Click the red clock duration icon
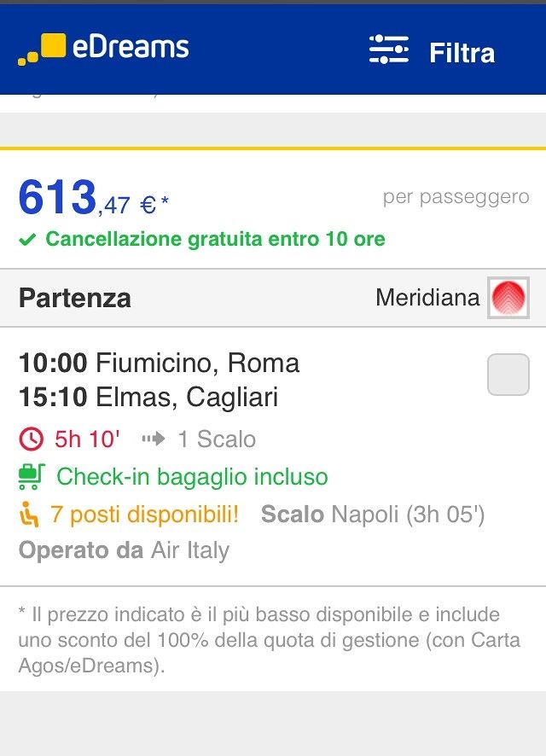The image size is (546, 756). pyautogui.click(x=31, y=439)
